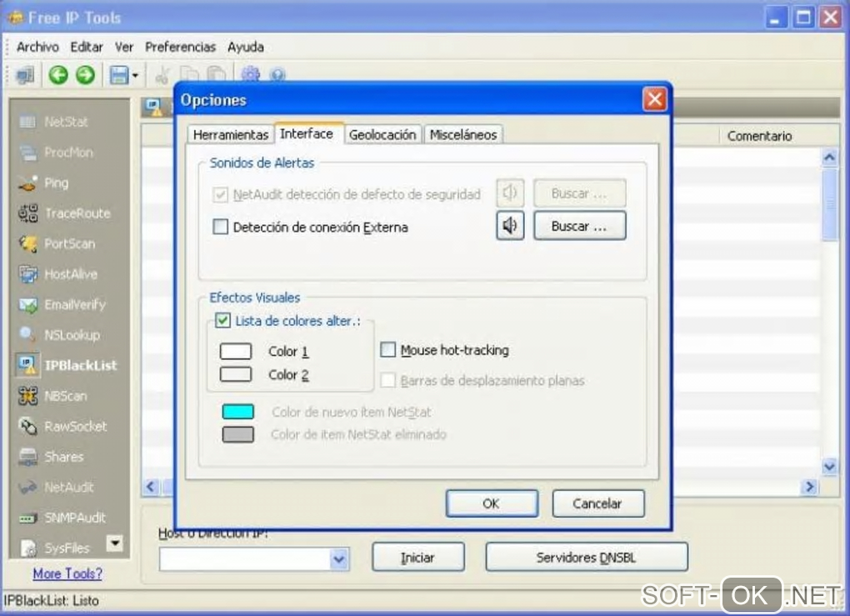850x616 pixels.
Task: Switch to the Misceláneos tab
Action: pos(463,134)
